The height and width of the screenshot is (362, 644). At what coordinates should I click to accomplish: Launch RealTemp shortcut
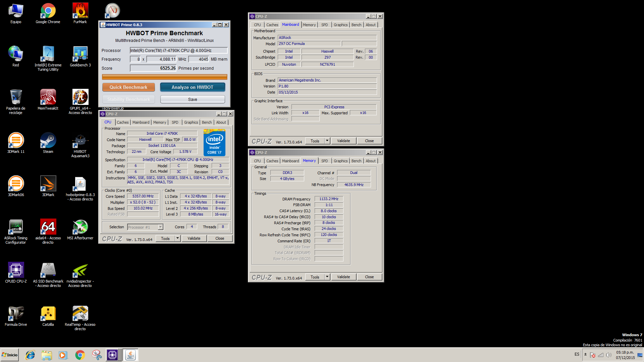coord(80,318)
